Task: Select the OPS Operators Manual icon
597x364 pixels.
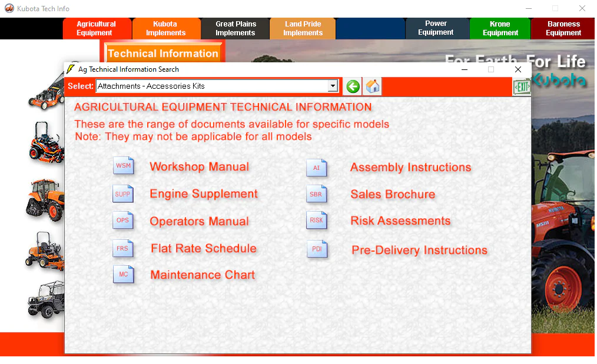Action: point(124,221)
